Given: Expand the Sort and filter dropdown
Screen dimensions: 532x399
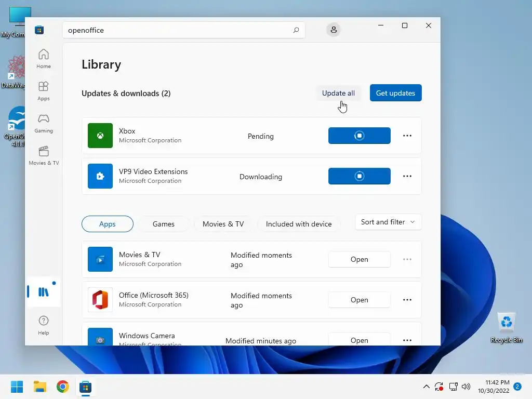Looking at the screenshot, I should tap(388, 222).
